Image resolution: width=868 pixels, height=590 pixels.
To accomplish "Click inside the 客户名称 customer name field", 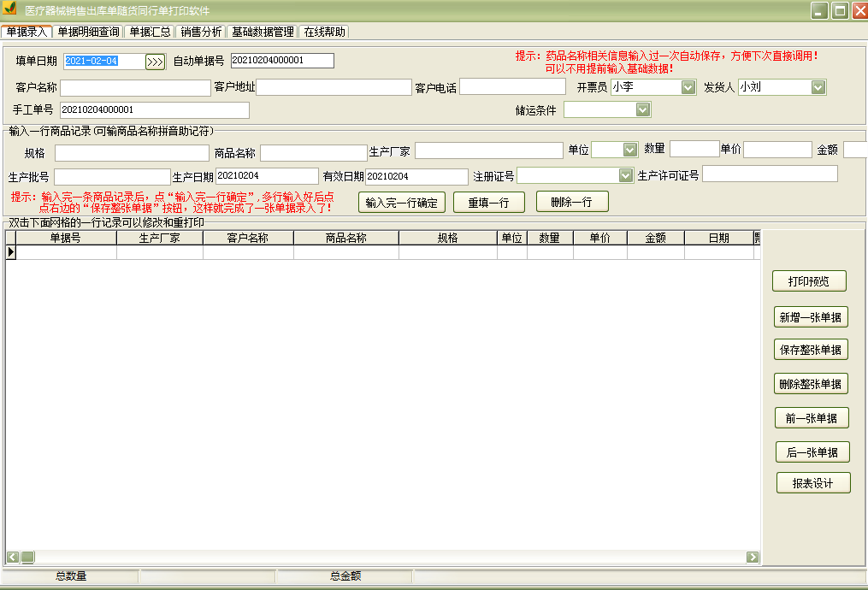I will (x=134, y=86).
